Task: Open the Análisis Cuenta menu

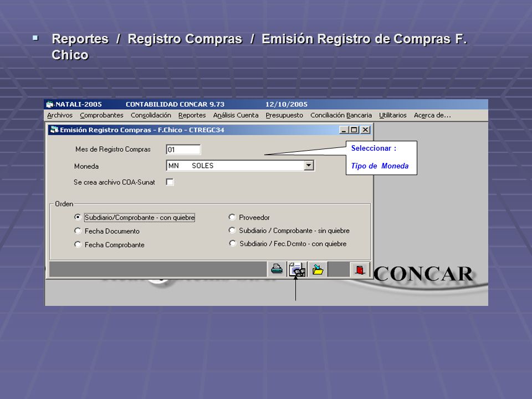Action: [236, 115]
